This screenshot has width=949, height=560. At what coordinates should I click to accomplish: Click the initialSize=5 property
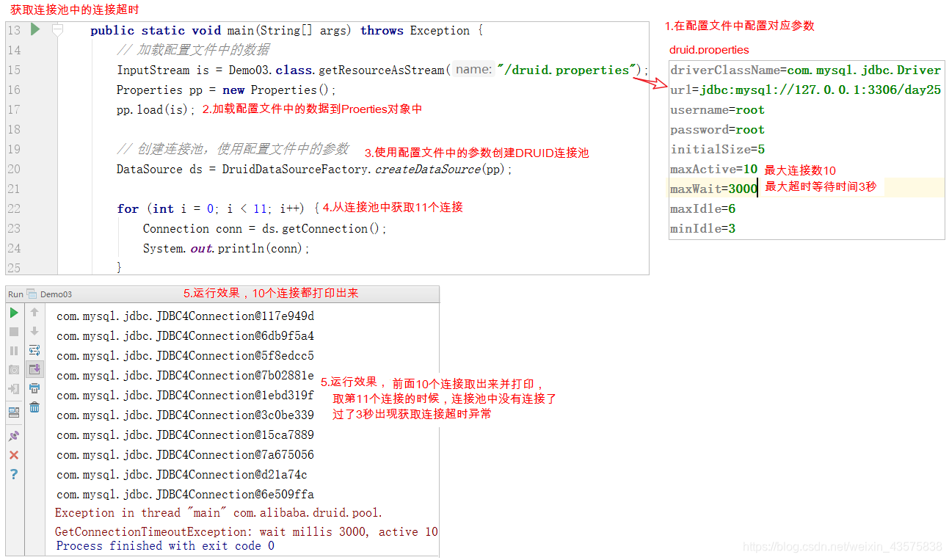717,150
